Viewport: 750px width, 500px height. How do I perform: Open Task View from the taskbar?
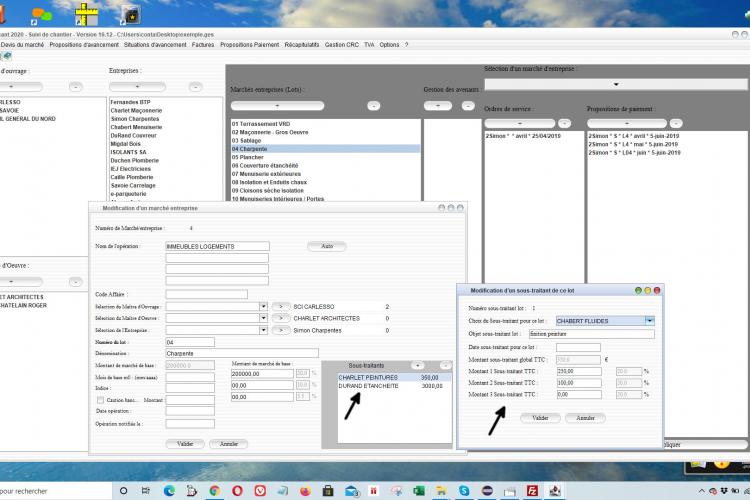pos(146,491)
